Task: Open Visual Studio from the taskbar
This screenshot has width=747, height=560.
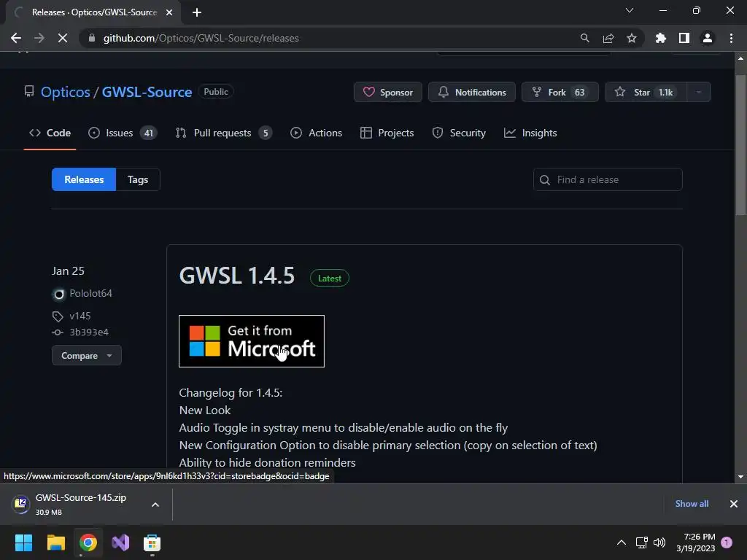Action: tap(120, 542)
